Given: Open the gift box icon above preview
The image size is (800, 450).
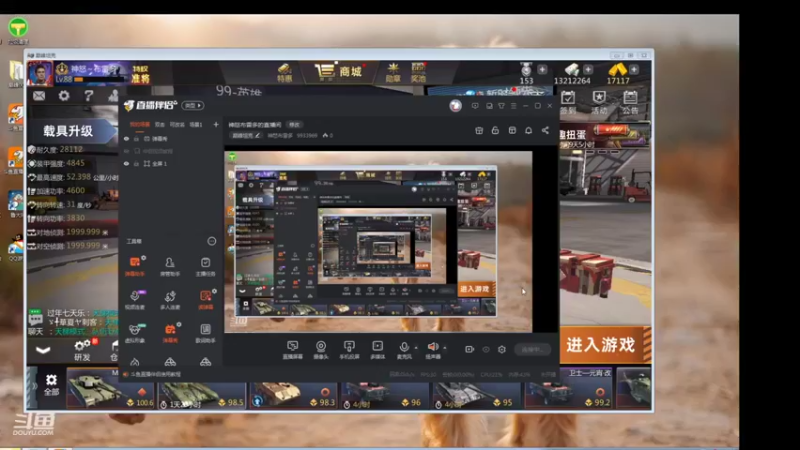Looking at the screenshot, I should [x=479, y=131].
